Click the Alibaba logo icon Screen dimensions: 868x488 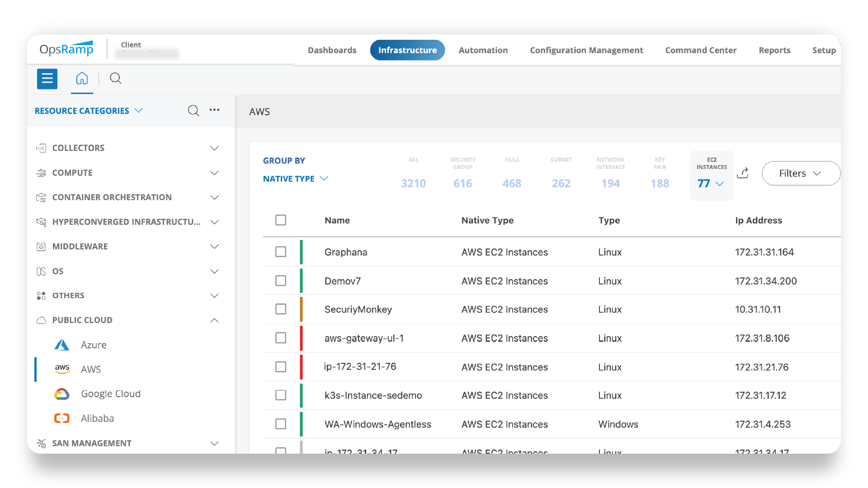tap(62, 418)
